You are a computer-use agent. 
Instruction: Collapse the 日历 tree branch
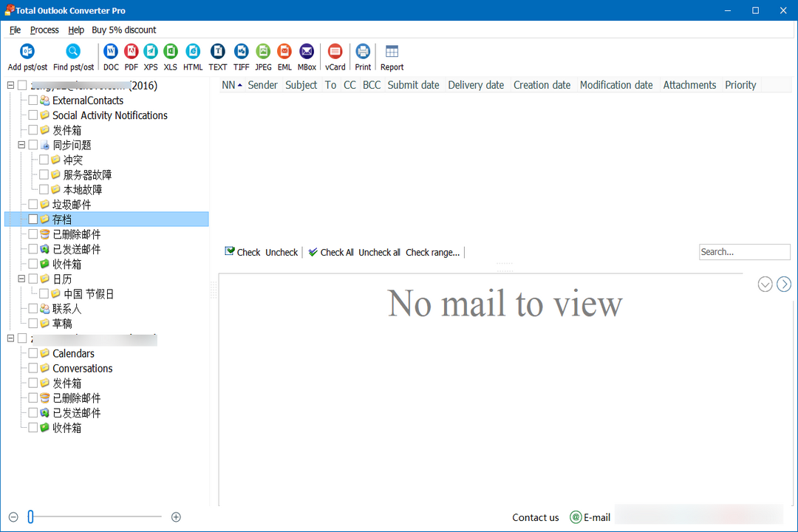point(21,279)
